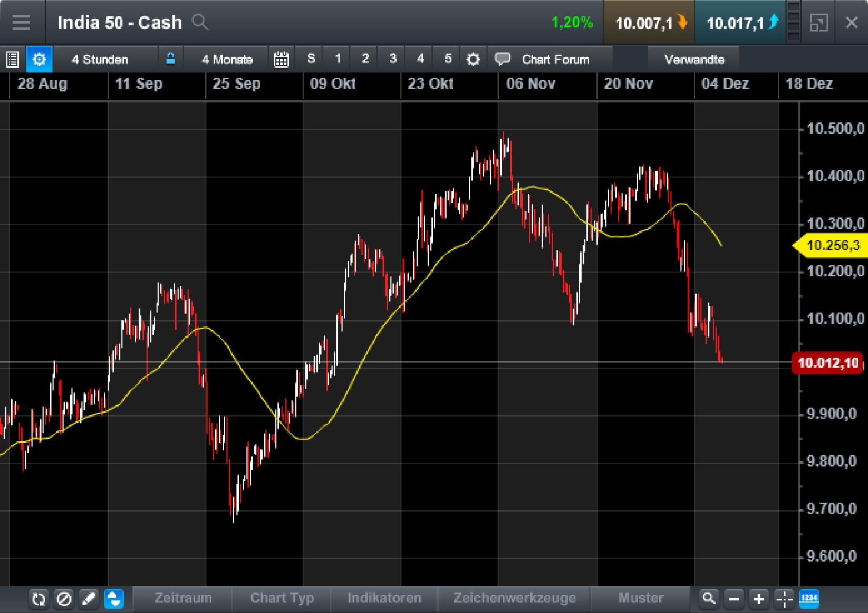The width and height of the screenshot is (868, 613).
Task: Click the refresh chart icon at bottom left
Action: [38, 598]
